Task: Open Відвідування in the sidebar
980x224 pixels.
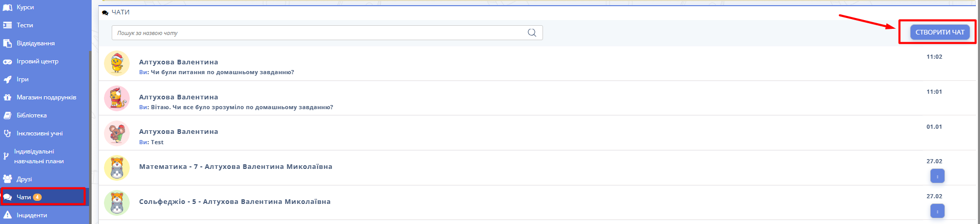Action: (x=36, y=43)
